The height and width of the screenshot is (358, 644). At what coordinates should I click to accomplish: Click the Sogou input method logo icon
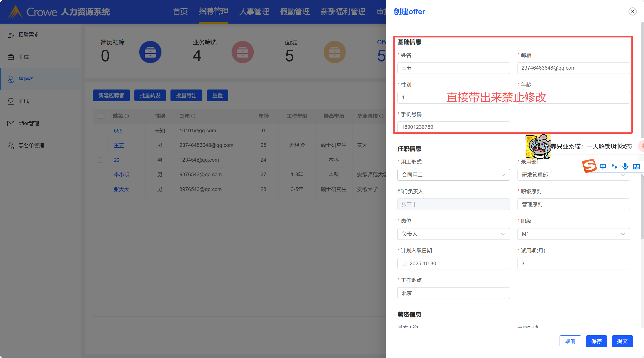pyautogui.click(x=589, y=166)
